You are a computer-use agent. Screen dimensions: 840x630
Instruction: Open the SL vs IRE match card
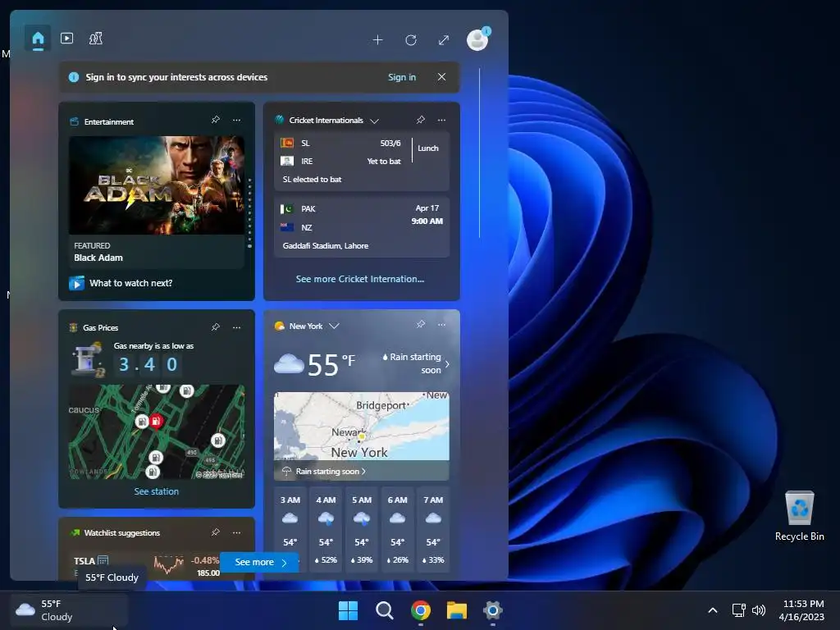(362, 161)
